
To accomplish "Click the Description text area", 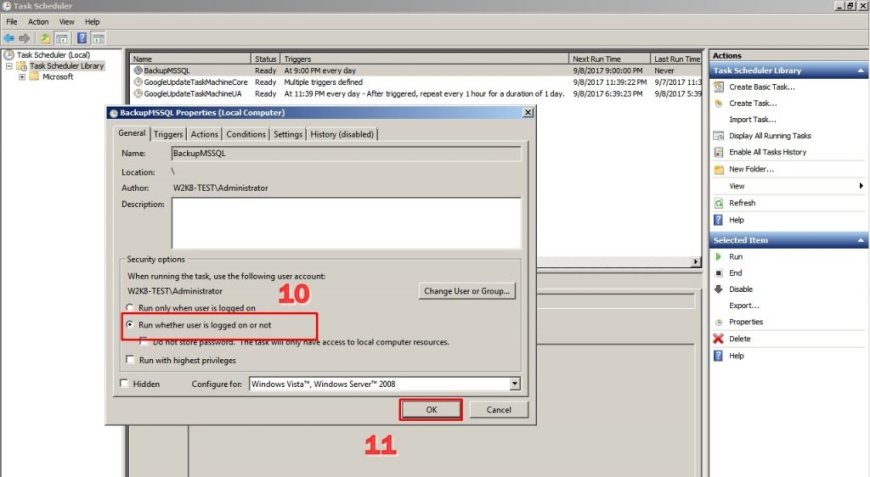I will point(346,223).
